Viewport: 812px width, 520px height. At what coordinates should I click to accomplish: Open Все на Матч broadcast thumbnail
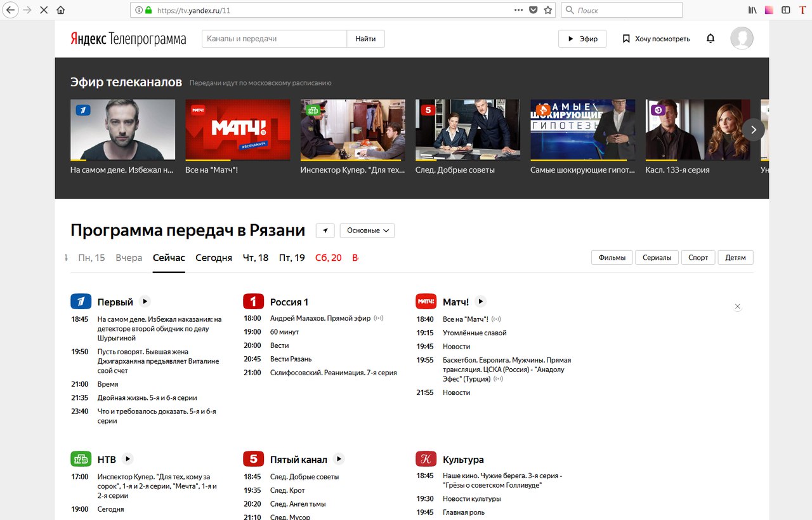click(237, 130)
